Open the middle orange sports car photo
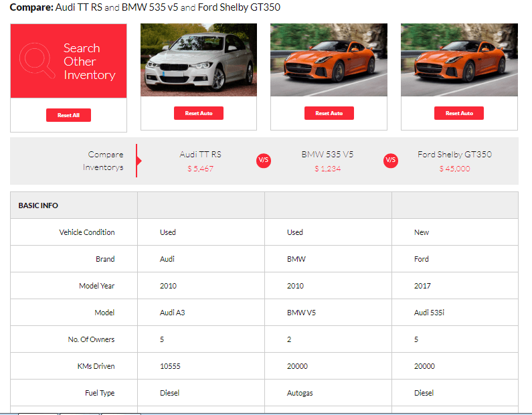The width and height of the screenshot is (532, 415). pos(329,60)
